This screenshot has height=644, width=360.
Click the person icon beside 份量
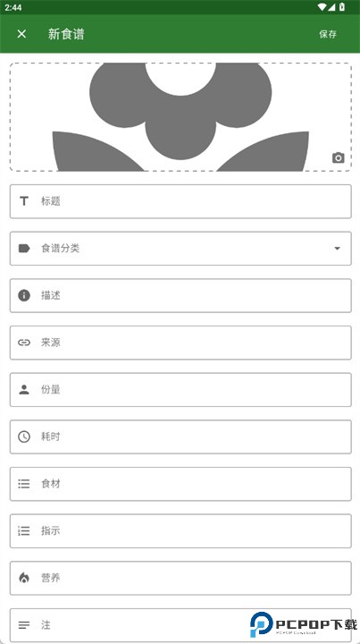click(24, 390)
